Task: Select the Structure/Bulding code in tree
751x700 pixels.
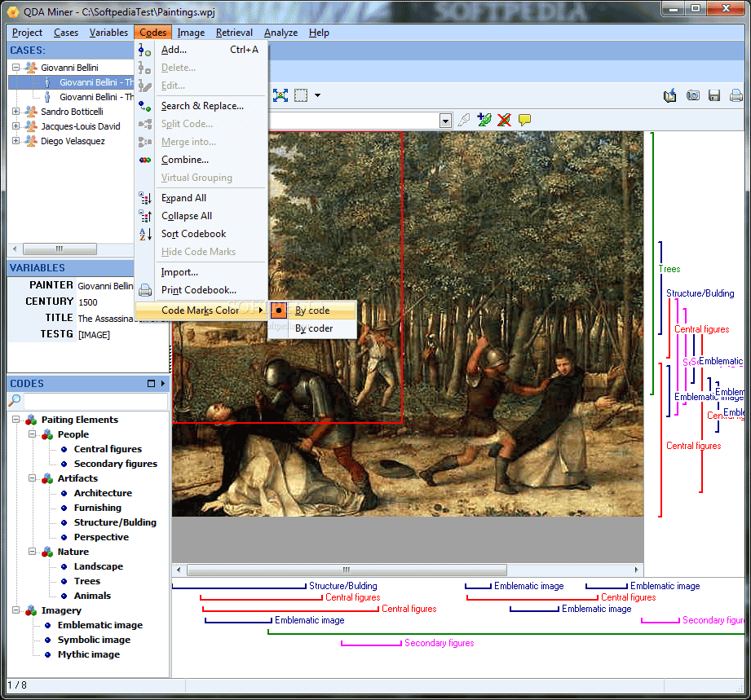Action: pyautogui.click(x=115, y=522)
